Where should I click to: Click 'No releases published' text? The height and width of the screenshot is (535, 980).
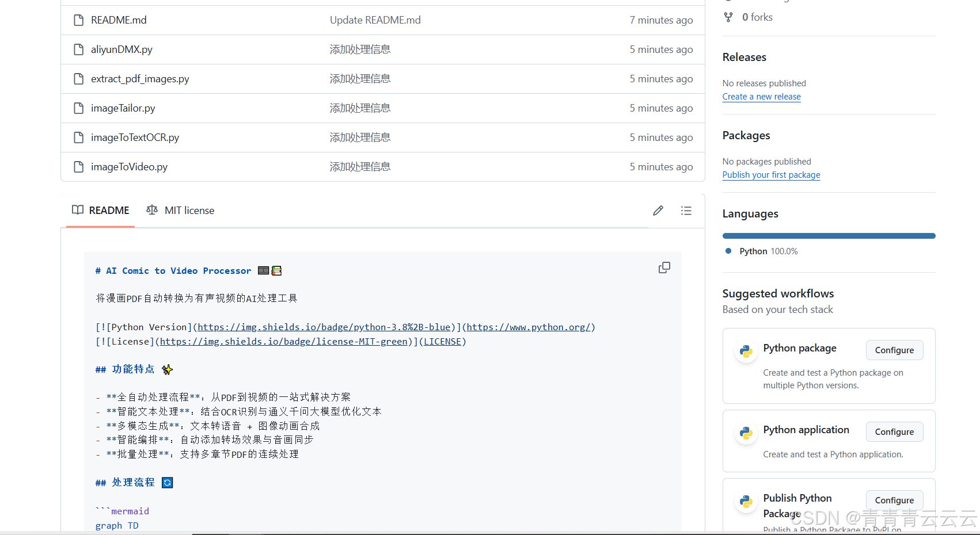tap(764, 83)
